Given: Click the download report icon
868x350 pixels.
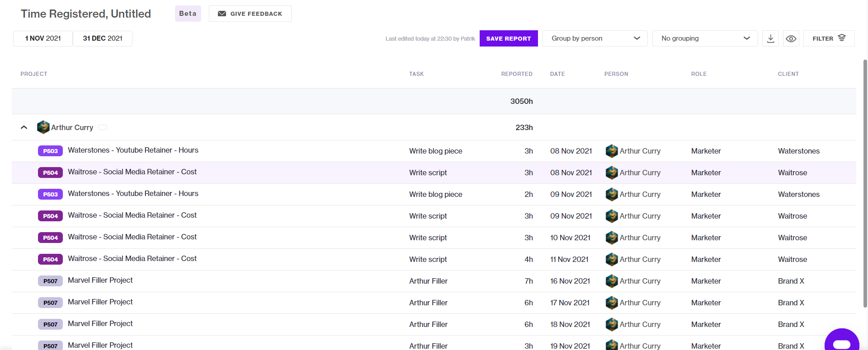Looking at the screenshot, I should (x=770, y=38).
